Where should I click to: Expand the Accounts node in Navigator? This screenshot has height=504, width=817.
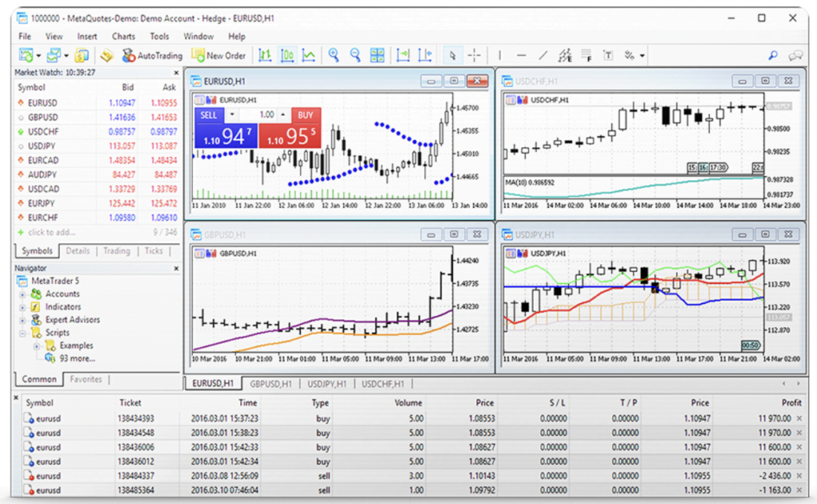tap(22, 295)
